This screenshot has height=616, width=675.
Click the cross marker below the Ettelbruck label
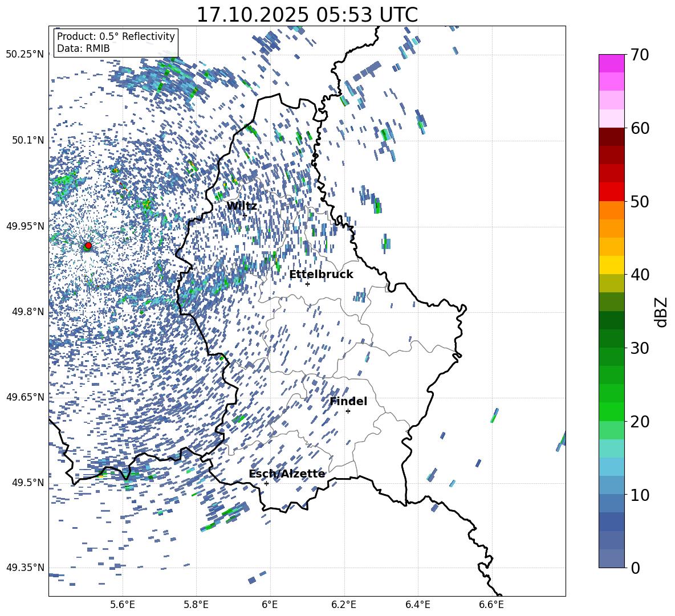pos(307,284)
